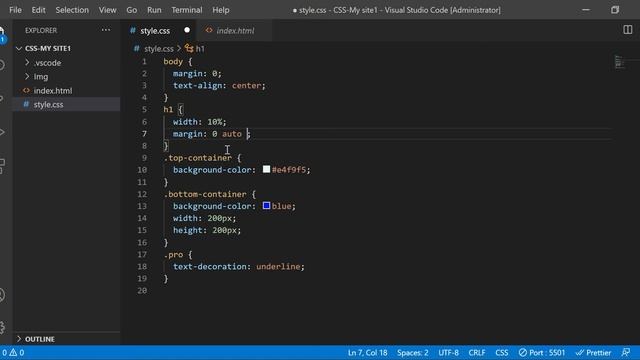Open the Explorer more actions ellipsis

click(106, 30)
